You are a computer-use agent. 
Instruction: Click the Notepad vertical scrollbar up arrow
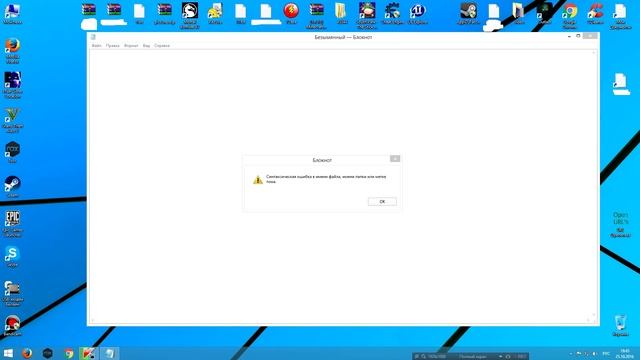pos(593,53)
